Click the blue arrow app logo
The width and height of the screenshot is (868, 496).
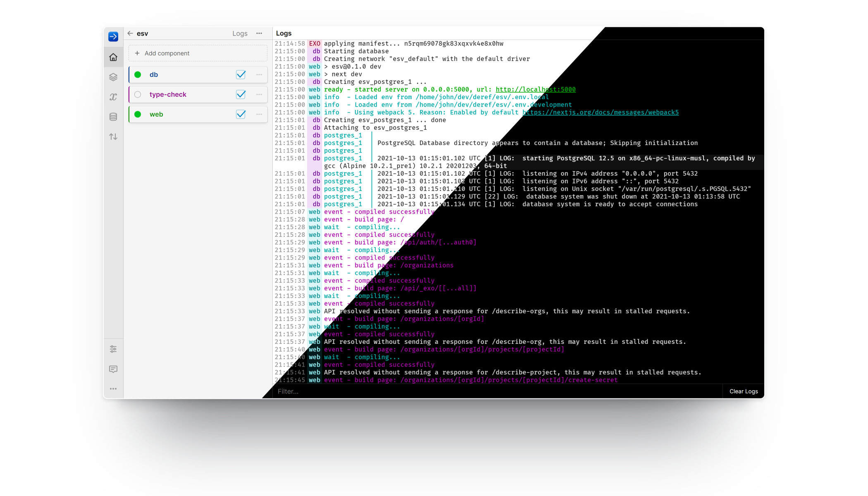coord(113,36)
